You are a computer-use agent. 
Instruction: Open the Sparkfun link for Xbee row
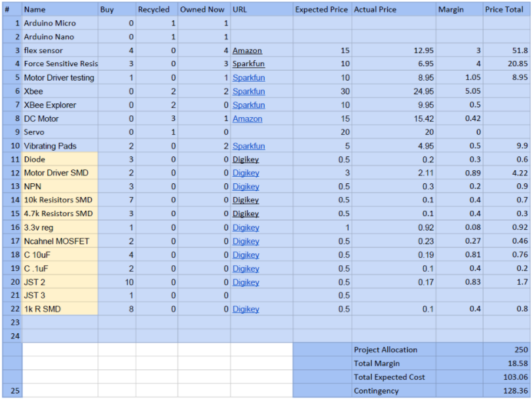tap(248, 92)
